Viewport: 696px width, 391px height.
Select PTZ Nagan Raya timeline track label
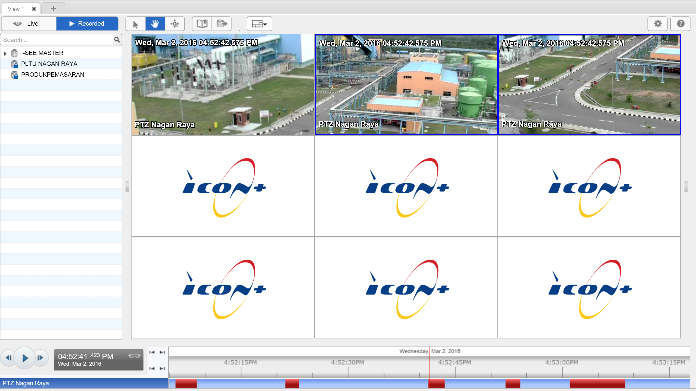pyautogui.click(x=84, y=383)
